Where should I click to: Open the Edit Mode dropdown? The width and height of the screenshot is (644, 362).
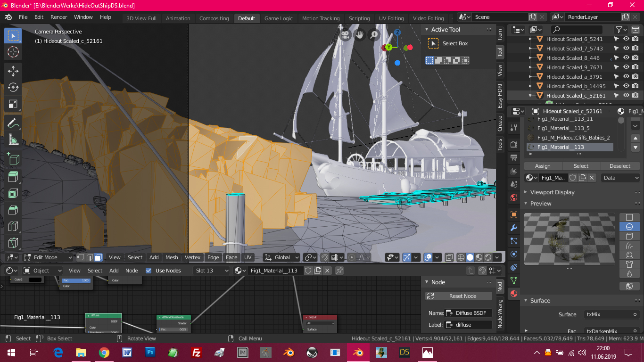(48, 257)
